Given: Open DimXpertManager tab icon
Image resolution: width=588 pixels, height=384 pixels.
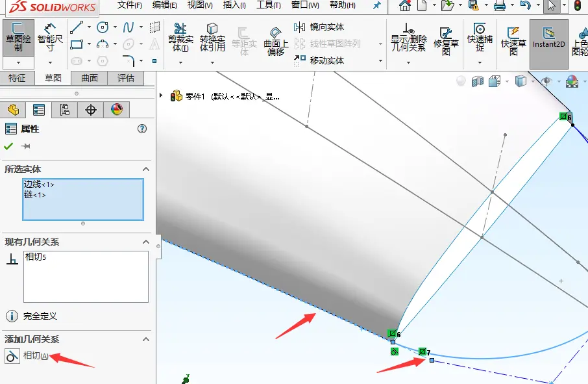Looking at the screenshot, I should tap(90, 110).
